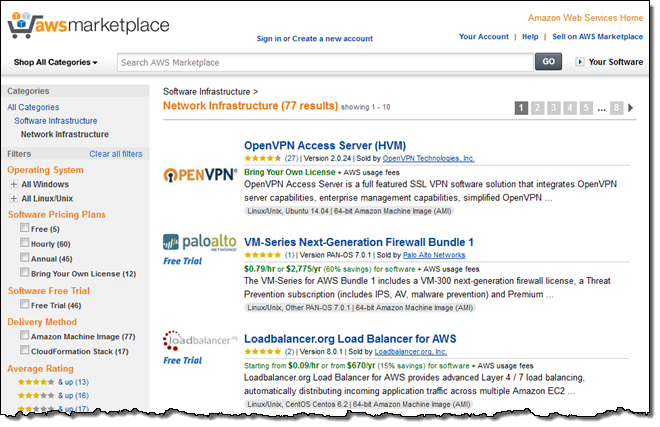Click the Clear all filters link
The image size is (660, 427).
(x=115, y=154)
